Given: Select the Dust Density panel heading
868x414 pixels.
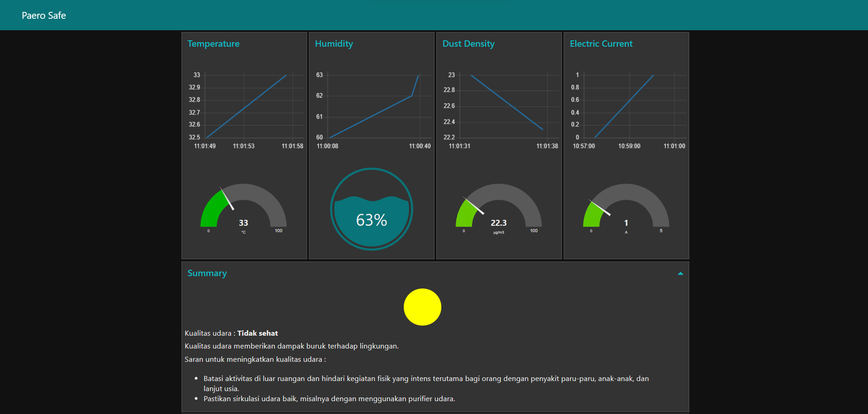Looking at the screenshot, I should (x=468, y=44).
